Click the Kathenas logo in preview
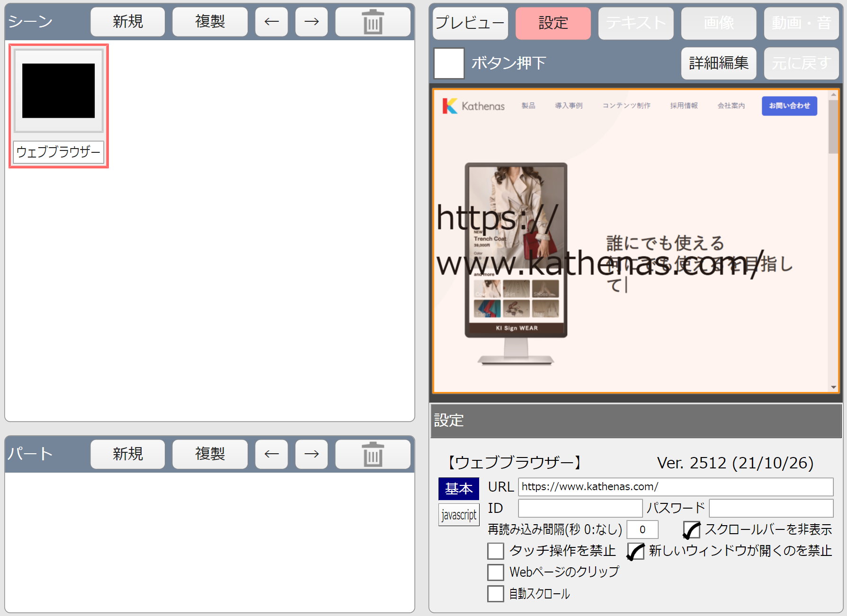The width and height of the screenshot is (847, 616). [473, 106]
